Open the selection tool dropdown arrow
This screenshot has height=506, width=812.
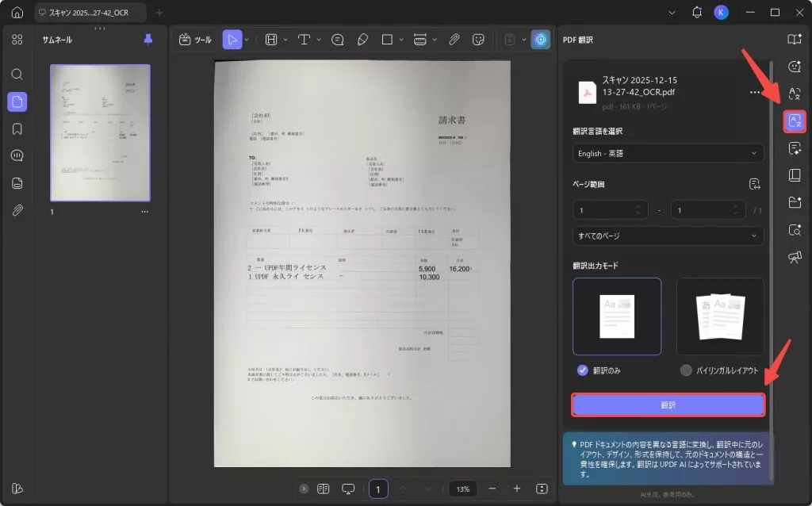pos(245,39)
